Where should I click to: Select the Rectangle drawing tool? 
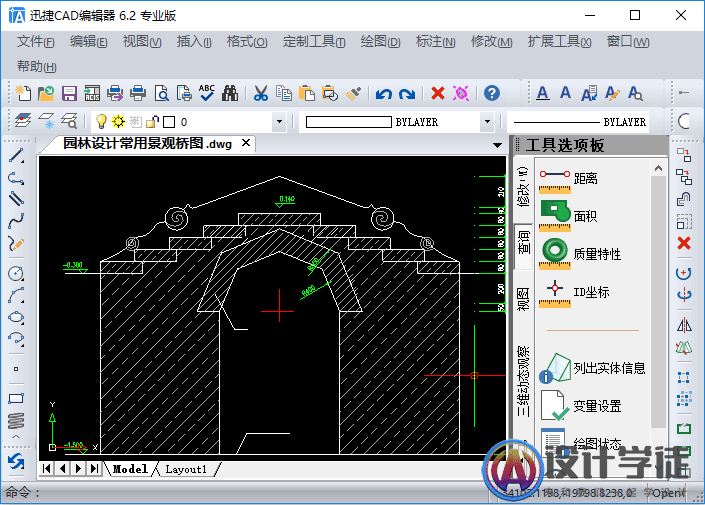pyautogui.click(x=16, y=398)
